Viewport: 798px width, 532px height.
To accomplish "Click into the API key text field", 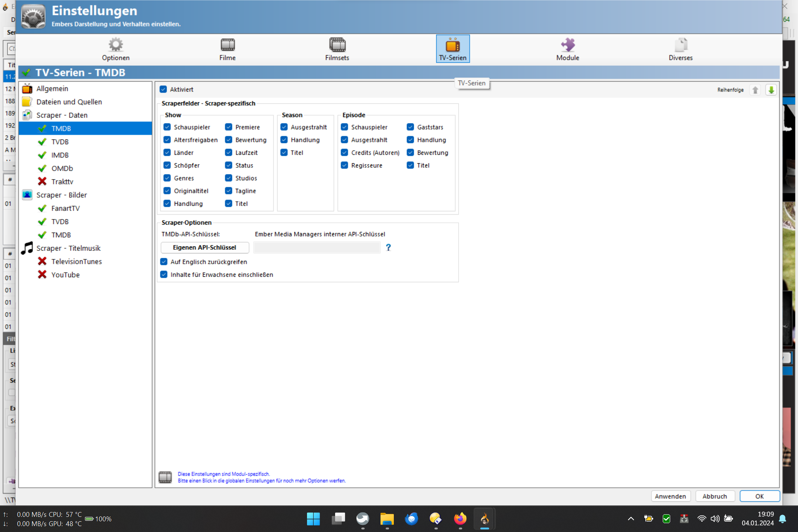I will (x=317, y=248).
